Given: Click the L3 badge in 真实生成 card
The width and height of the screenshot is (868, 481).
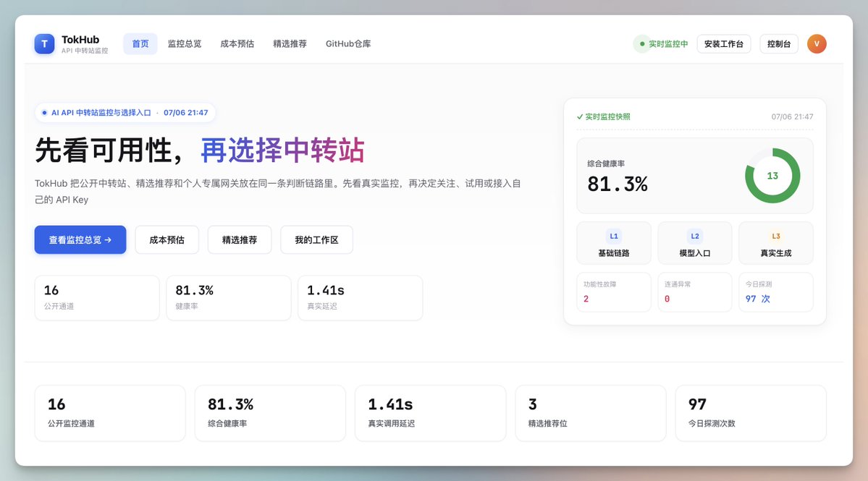Looking at the screenshot, I should click(x=776, y=236).
